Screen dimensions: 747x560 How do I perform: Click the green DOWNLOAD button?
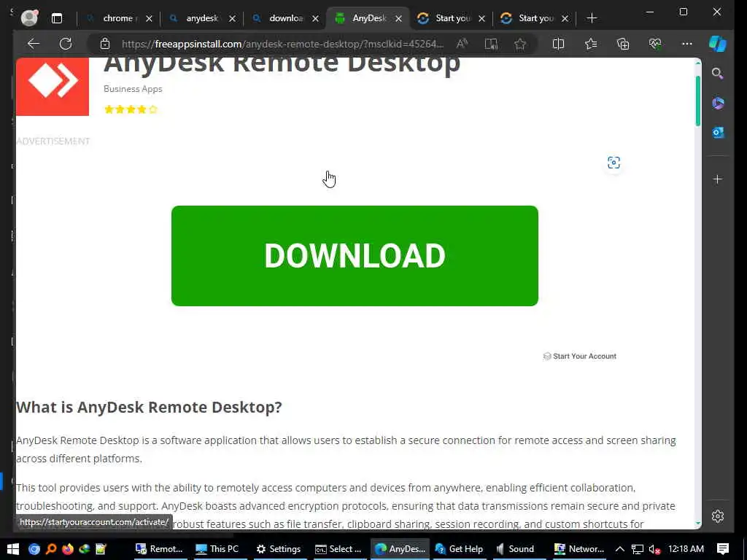point(355,256)
